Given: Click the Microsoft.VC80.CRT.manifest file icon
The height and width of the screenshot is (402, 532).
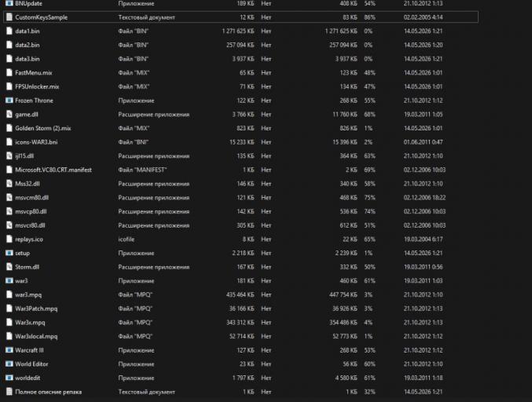Looking at the screenshot, I should click(x=9, y=170).
